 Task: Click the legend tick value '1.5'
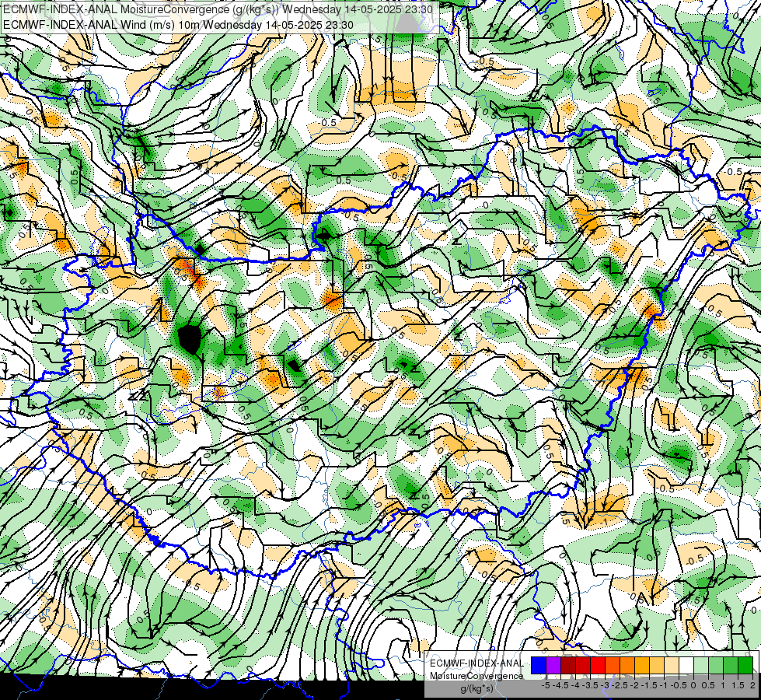[737, 685]
